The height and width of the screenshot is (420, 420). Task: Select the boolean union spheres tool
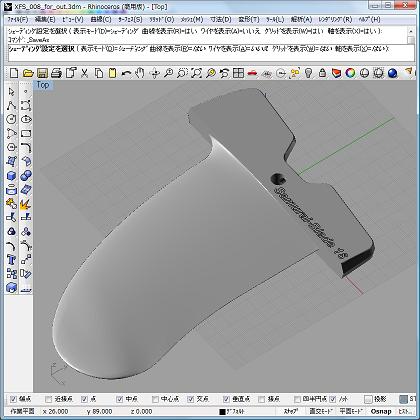[26, 176]
